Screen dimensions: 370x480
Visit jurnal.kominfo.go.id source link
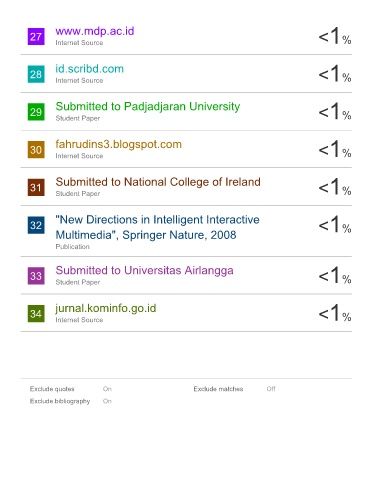[x=106, y=308]
